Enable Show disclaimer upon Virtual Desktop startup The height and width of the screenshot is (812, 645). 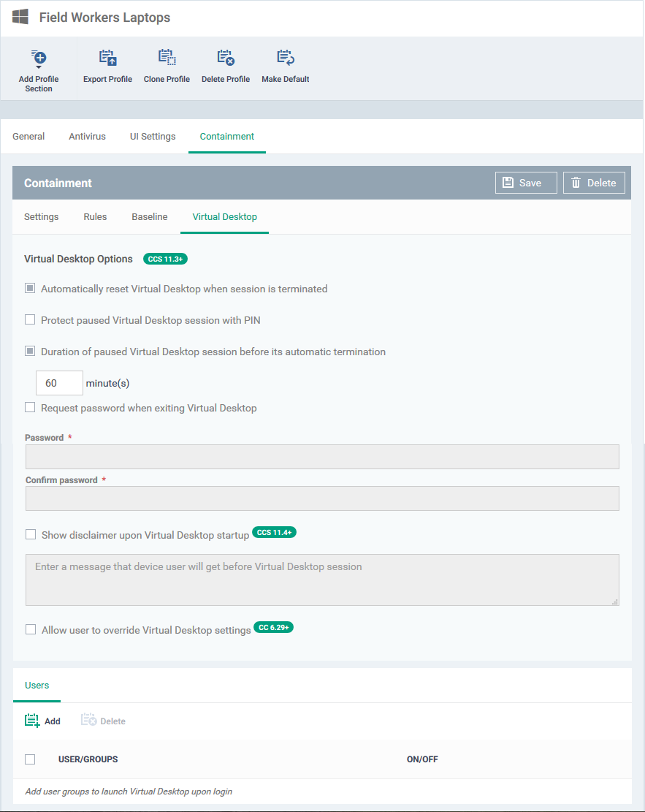31,534
